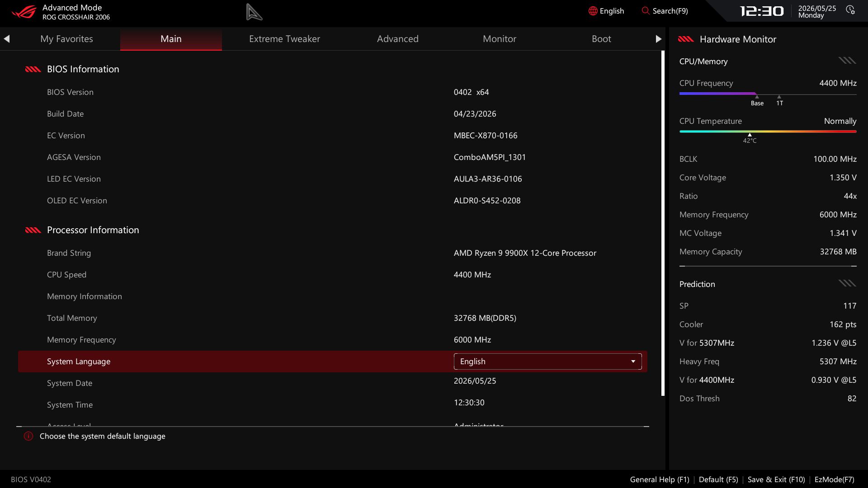This screenshot has width=868, height=488.
Task: Click the AI paper-plane icon in header
Action: point(254,12)
